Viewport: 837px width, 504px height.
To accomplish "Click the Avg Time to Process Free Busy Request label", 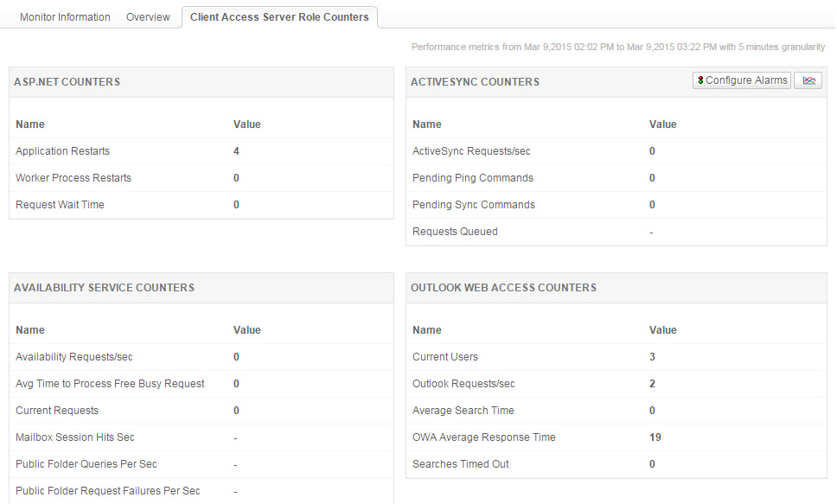I will coord(110,384).
